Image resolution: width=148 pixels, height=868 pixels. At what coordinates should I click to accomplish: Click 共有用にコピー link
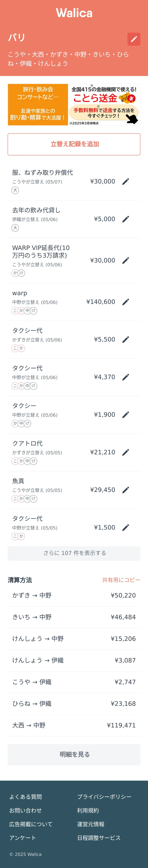coord(121,580)
